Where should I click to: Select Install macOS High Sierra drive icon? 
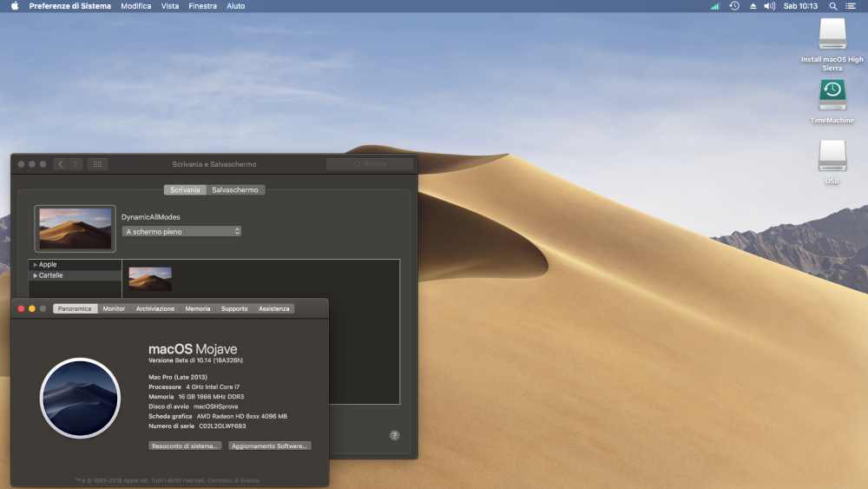[x=832, y=35]
